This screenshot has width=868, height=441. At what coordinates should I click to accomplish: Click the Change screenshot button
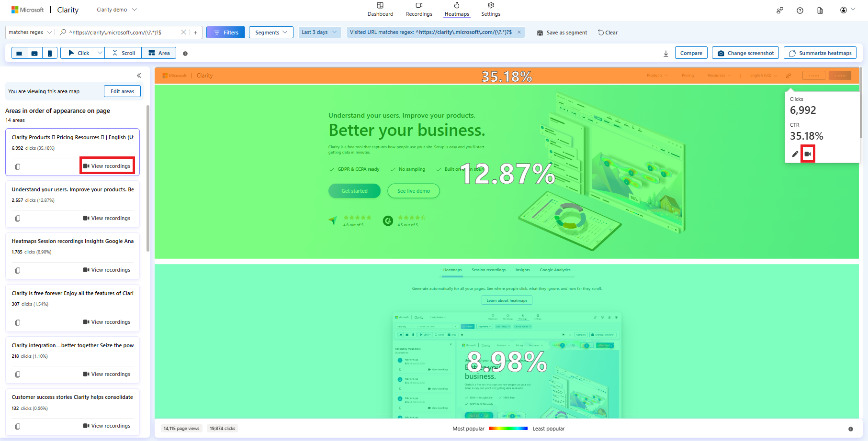pyautogui.click(x=745, y=53)
